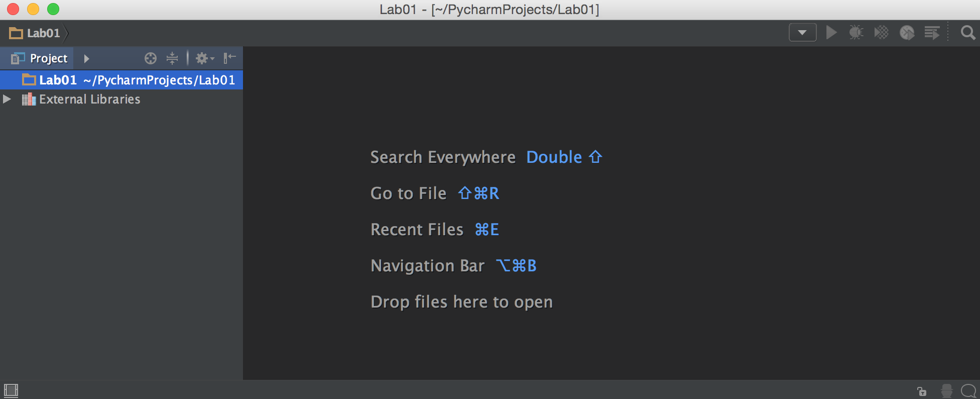
Task: Click Scroll from Source target icon
Action: [x=150, y=58]
